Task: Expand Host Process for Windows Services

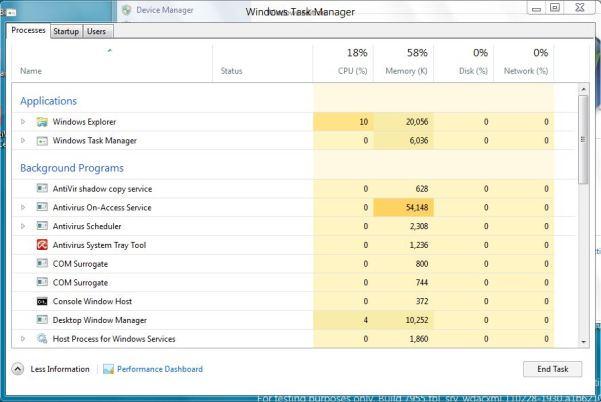Action: click(x=23, y=339)
